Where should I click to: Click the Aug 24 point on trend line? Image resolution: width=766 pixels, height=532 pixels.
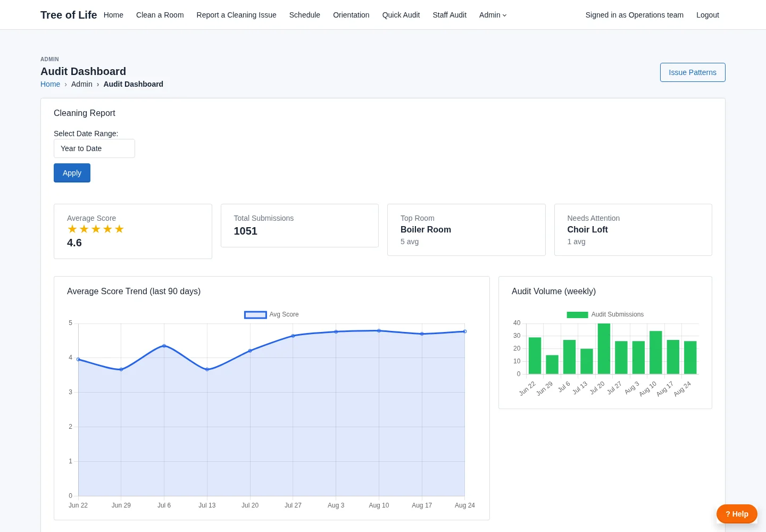465,331
